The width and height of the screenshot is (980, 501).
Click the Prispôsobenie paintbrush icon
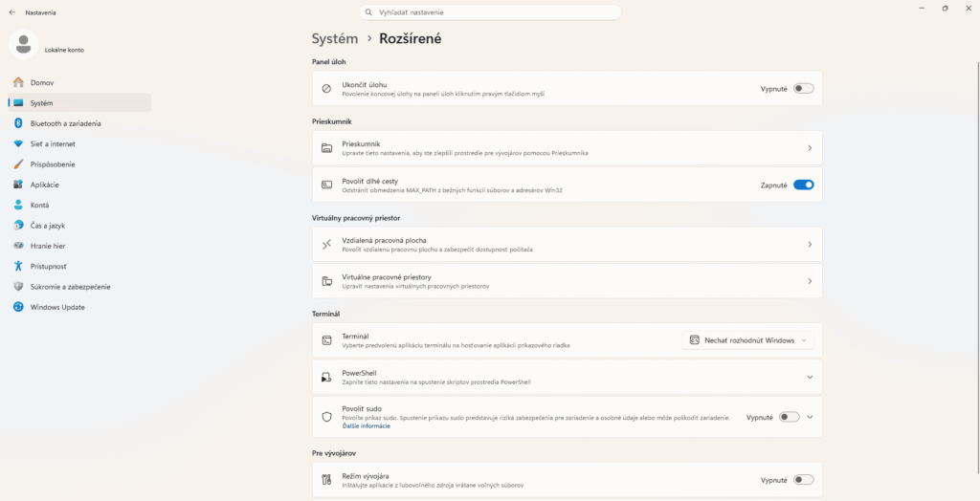18,164
